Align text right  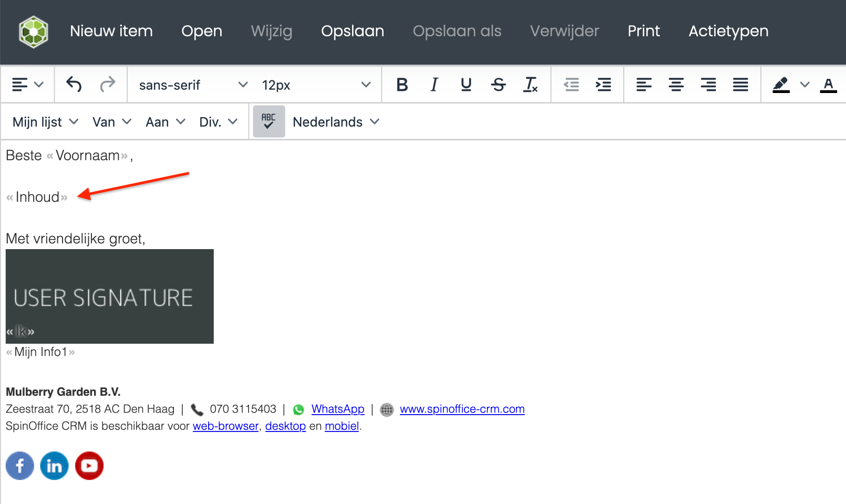tap(708, 85)
